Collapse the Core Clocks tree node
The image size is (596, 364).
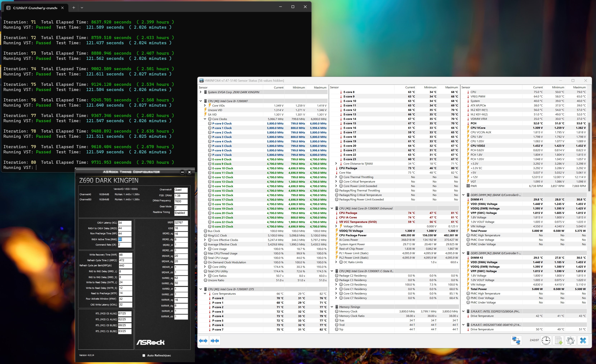[x=205, y=119]
